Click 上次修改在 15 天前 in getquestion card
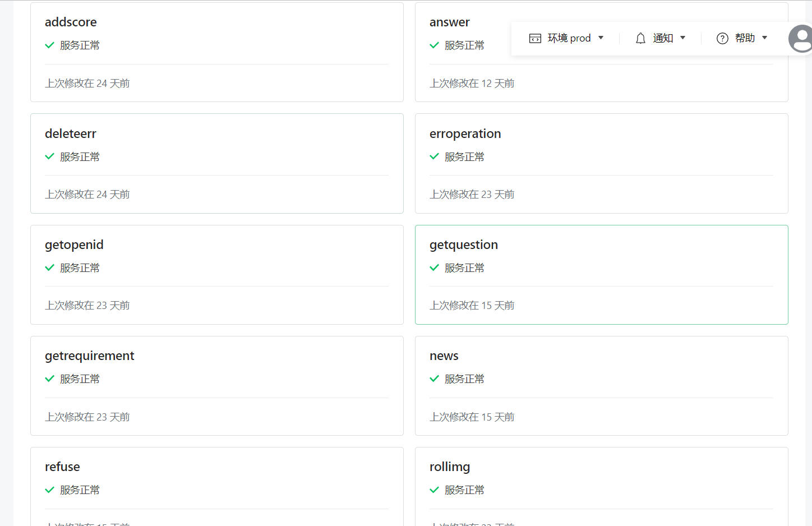This screenshot has height=526, width=812. click(x=472, y=305)
